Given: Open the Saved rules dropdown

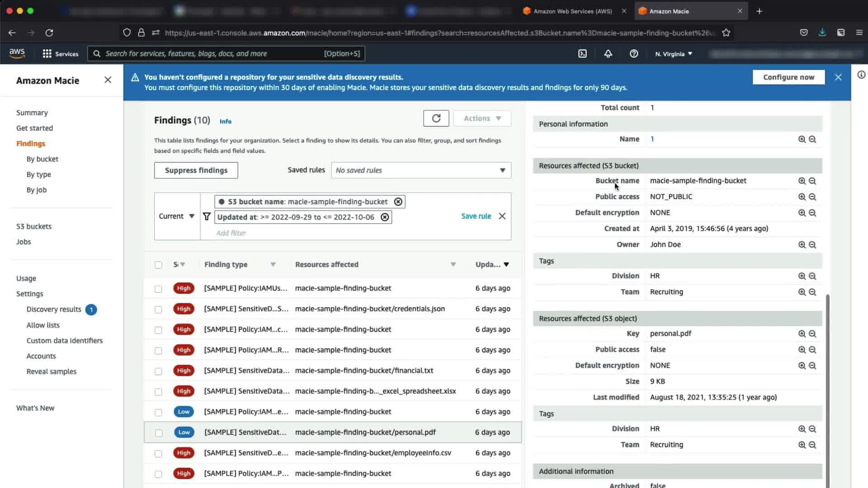Looking at the screenshot, I should (420, 170).
